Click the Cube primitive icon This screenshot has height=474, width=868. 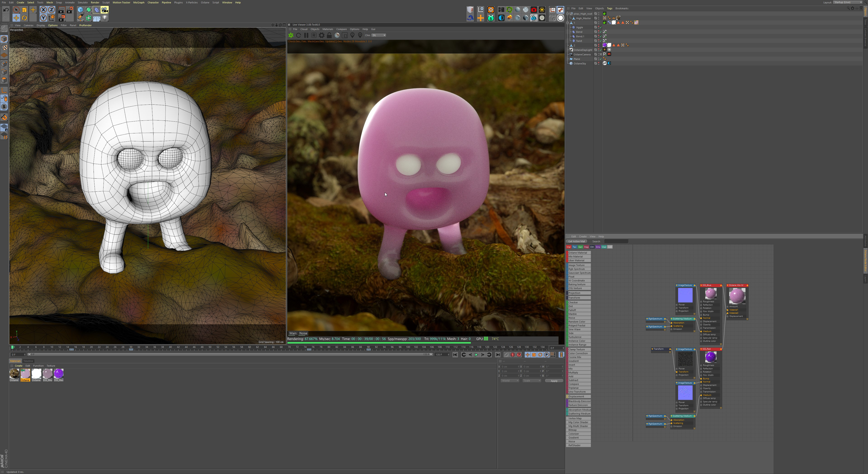coord(80,10)
